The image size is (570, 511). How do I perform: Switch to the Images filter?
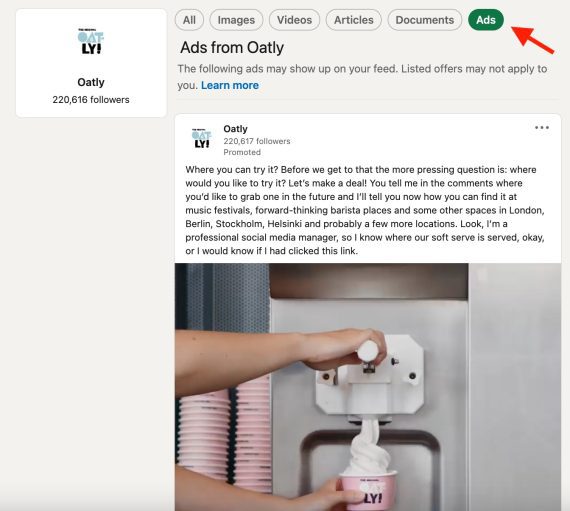[236, 20]
